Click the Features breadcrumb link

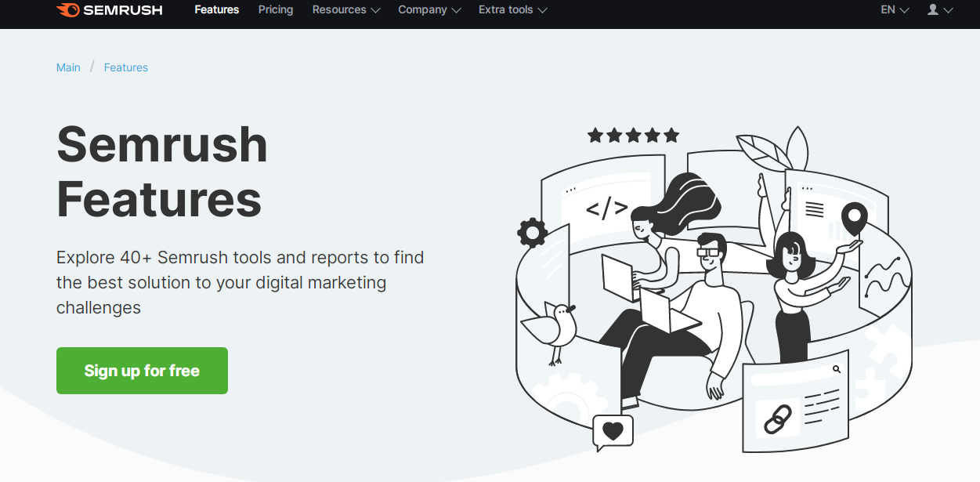coord(126,67)
